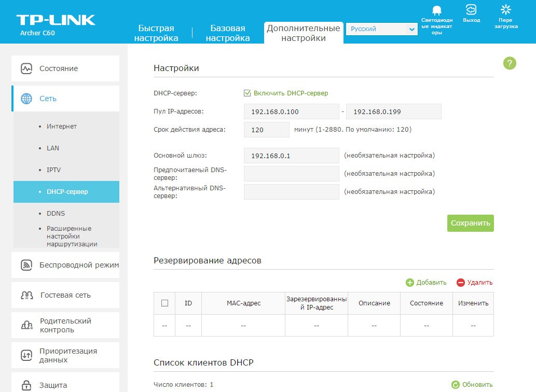This screenshot has width=536, height=392.
Task: Toggle the Включить DHCP-сервер checkbox
Action: (x=248, y=93)
